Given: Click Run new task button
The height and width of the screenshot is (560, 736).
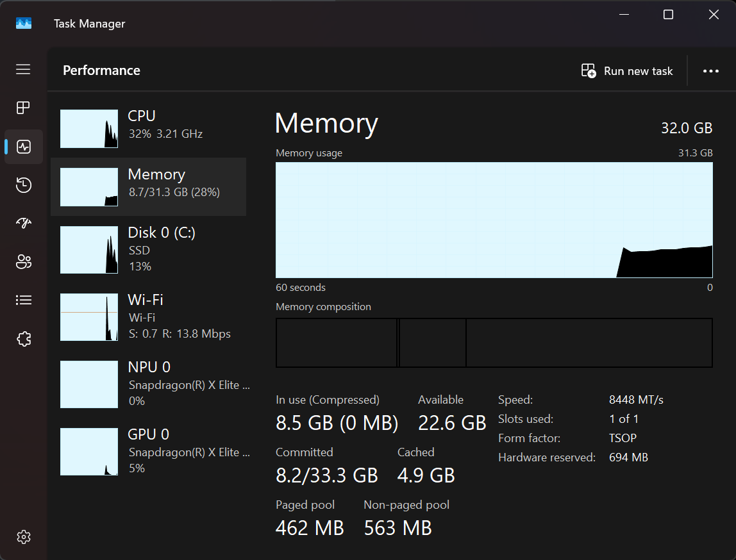Looking at the screenshot, I should [627, 71].
